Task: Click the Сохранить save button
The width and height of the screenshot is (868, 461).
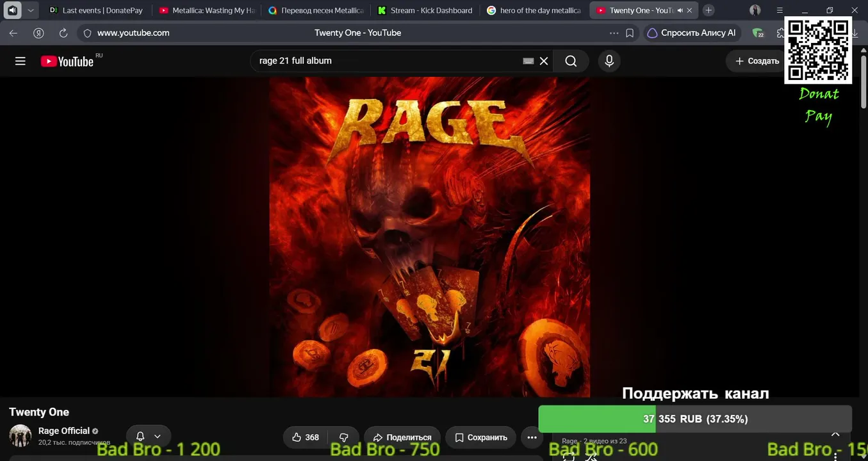Action: 480,437
